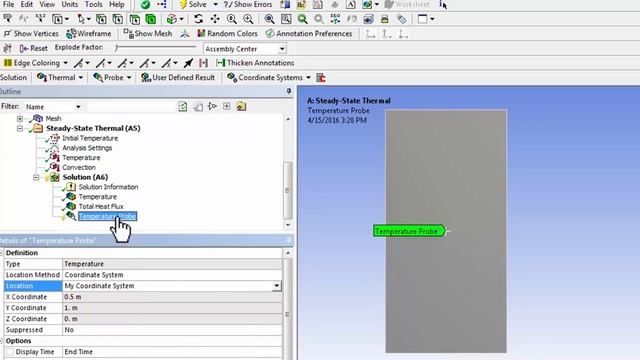Image resolution: width=640 pixels, height=360 pixels.
Task: Select Convection in the tree
Action: 78,167
